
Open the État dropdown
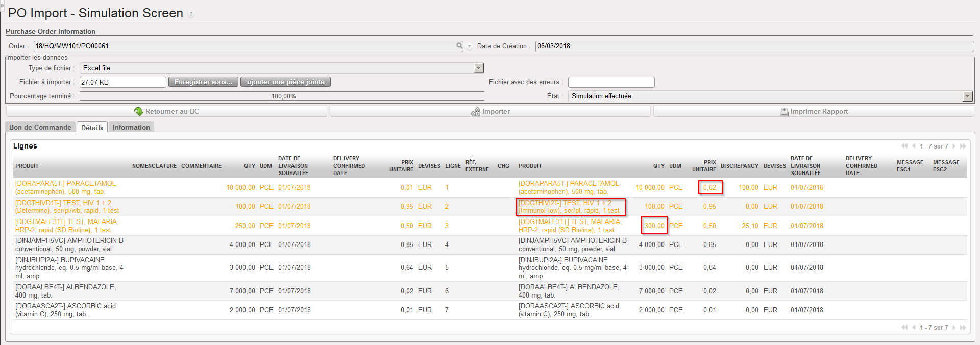tap(967, 96)
